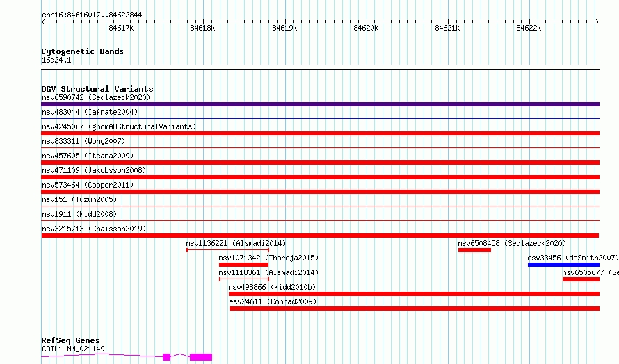Viewport: 619px width, 364px height.
Task: Click the 84618k ruler tick label
Action: (202, 28)
